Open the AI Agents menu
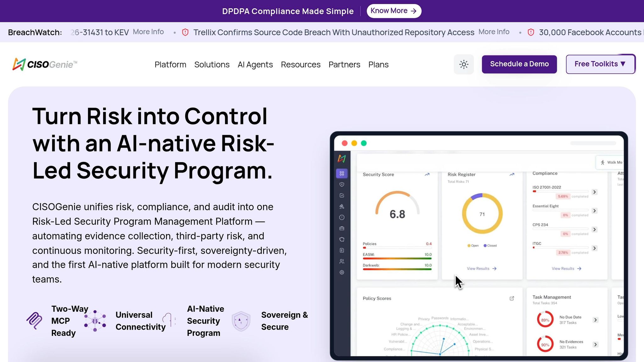The image size is (644, 362). tap(255, 64)
